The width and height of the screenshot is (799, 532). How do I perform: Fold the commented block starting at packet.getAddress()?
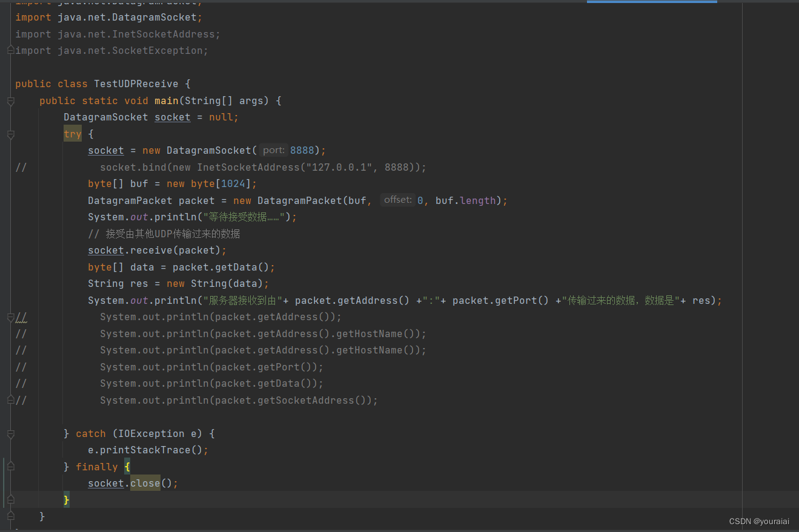(10, 317)
